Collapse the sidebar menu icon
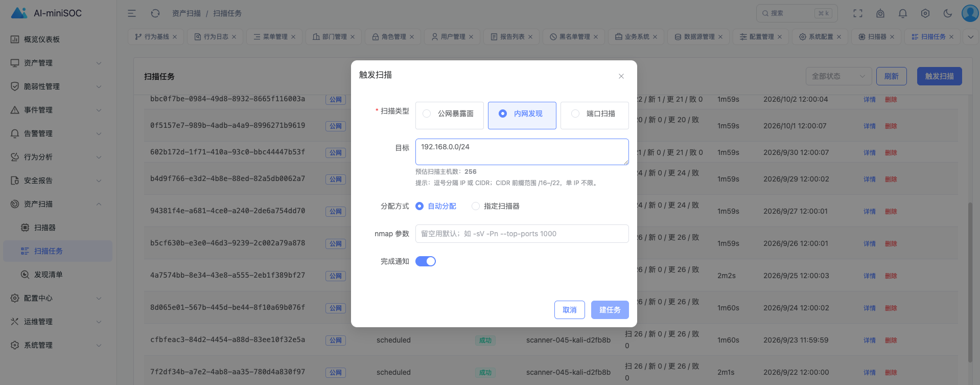Screen dimensions: 980x385 (x=132, y=13)
